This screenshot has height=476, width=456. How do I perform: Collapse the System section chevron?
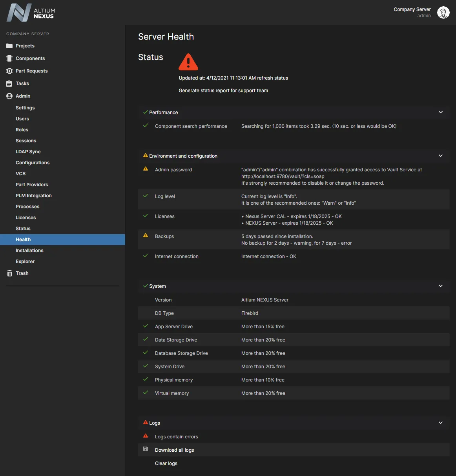point(440,286)
